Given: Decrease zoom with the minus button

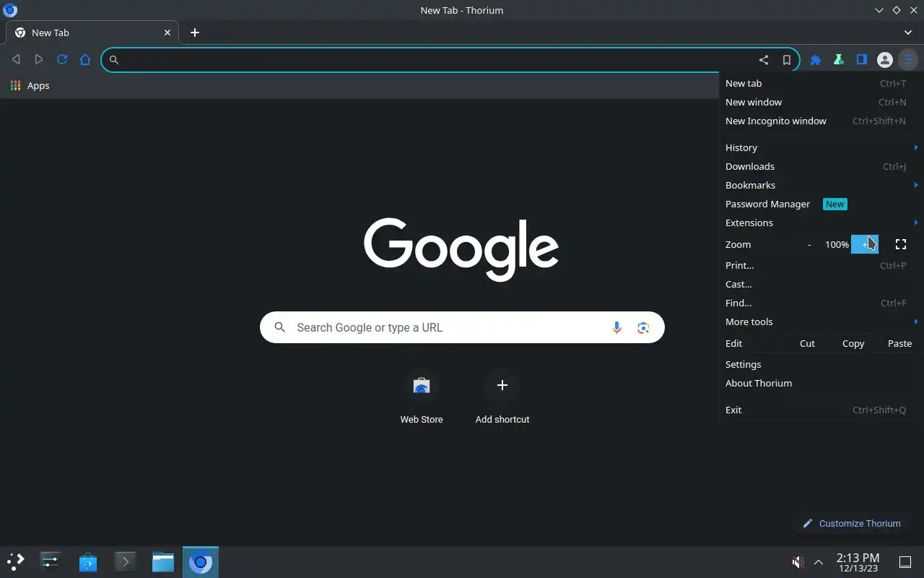Looking at the screenshot, I should coord(809,244).
